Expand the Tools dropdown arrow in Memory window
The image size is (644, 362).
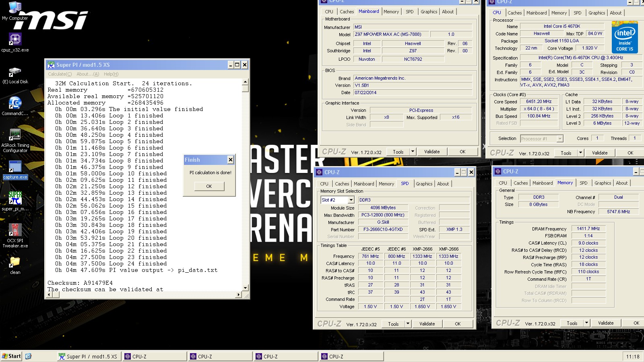point(586,323)
